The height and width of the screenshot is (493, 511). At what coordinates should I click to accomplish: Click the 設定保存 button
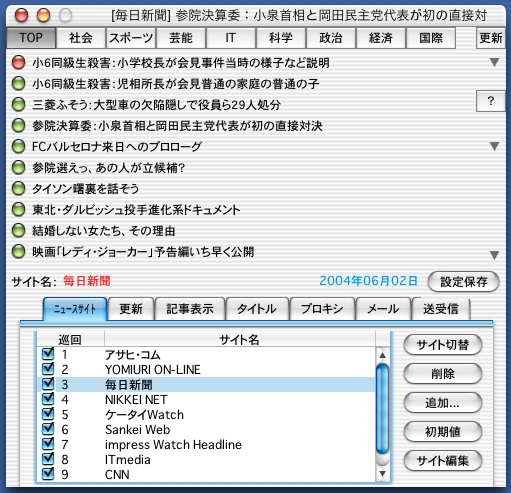pyautogui.click(x=463, y=282)
